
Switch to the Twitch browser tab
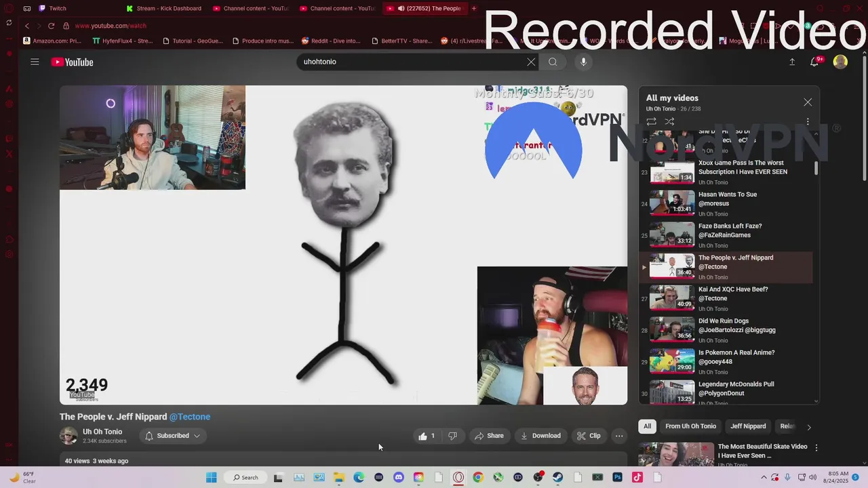click(58, 8)
